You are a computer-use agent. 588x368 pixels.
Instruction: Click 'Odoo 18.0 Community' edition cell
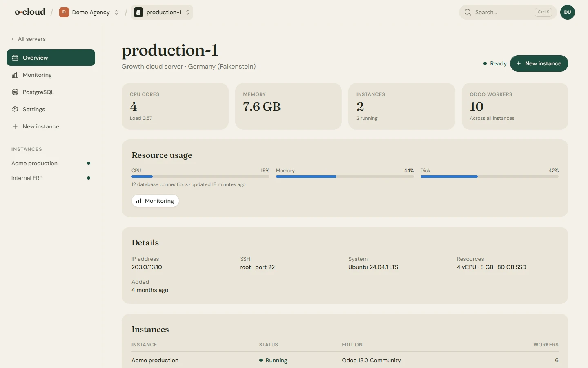(x=371, y=360)
